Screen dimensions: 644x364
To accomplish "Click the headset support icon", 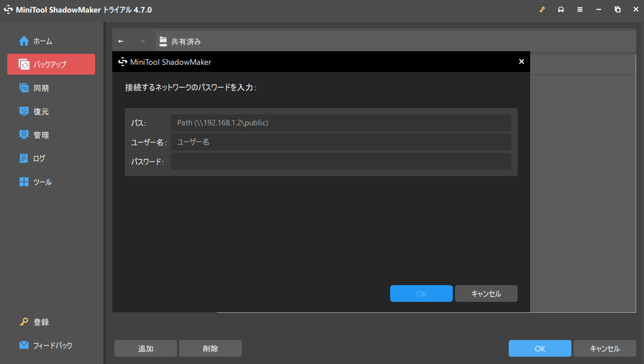I will 561,9.
